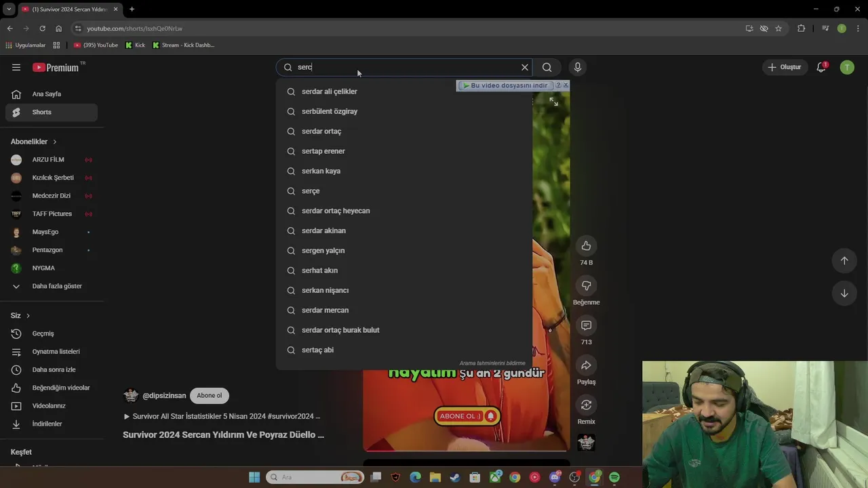Open İndirilenler downloads

[x=52, y=424]
